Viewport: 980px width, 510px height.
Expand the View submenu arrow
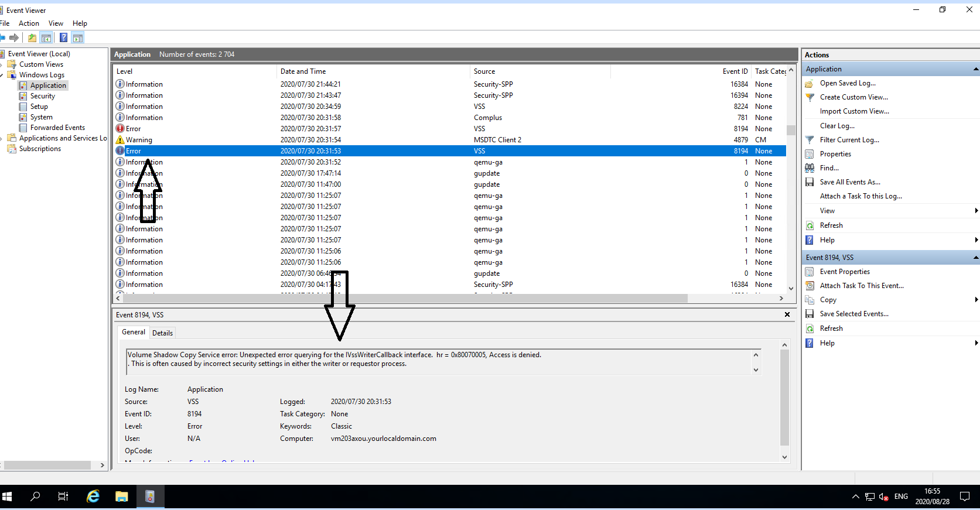pyautogui.click(x=976, y=211)
